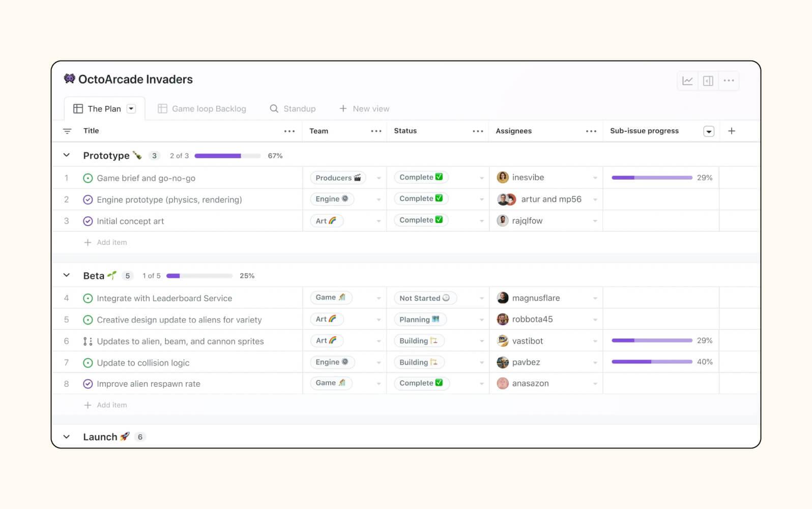Add item to Beta group
This screenshot has width=812, height=509.
pos(105,405)
